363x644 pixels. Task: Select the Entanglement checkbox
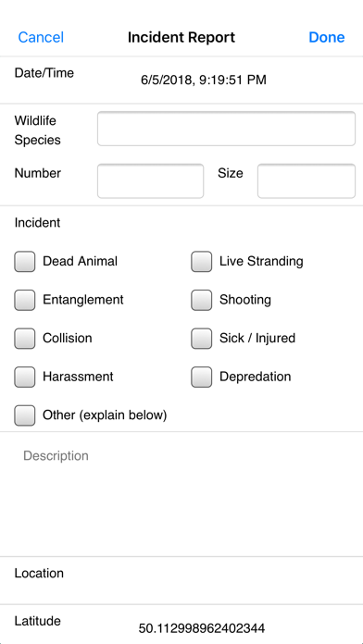pos(25,300)
